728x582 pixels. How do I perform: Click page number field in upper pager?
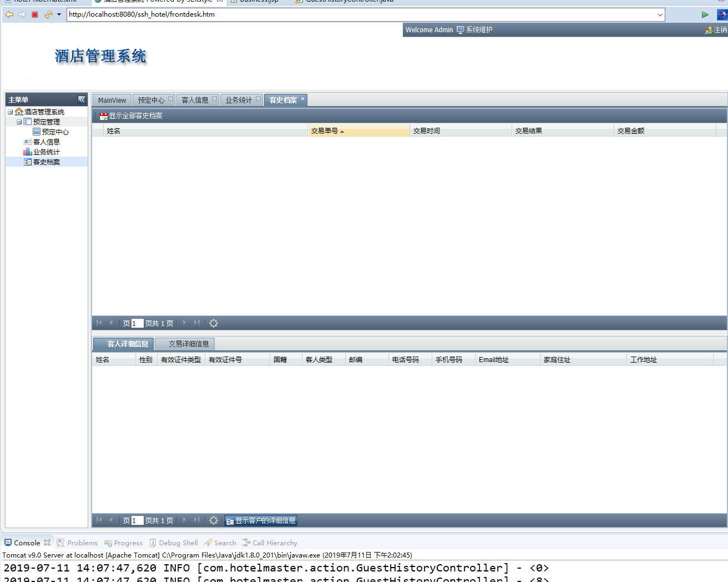pos(137,323)
